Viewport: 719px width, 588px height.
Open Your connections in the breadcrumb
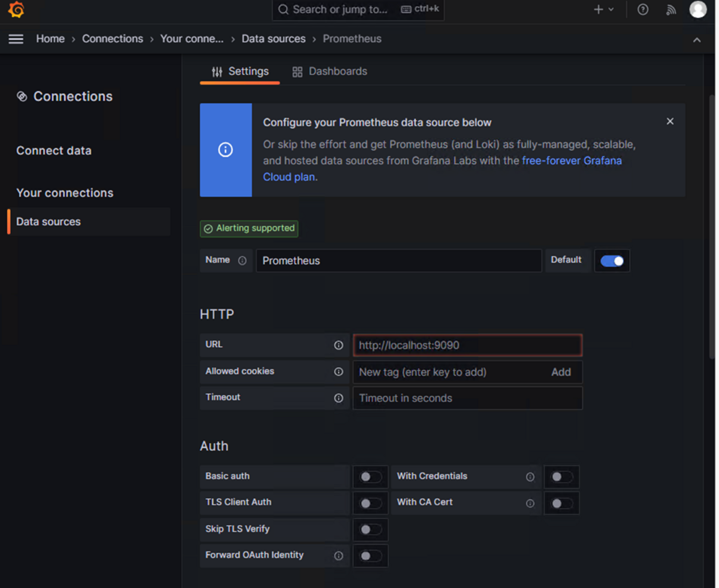(x=192, y=39)
